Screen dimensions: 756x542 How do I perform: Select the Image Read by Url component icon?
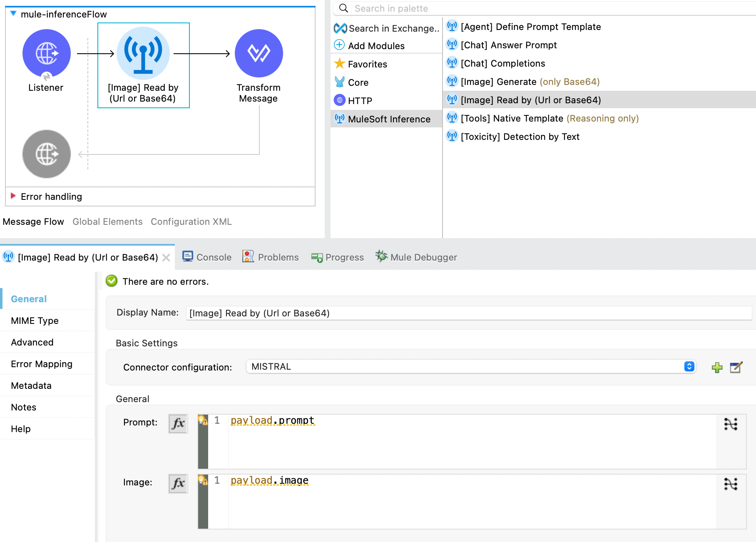143,53
